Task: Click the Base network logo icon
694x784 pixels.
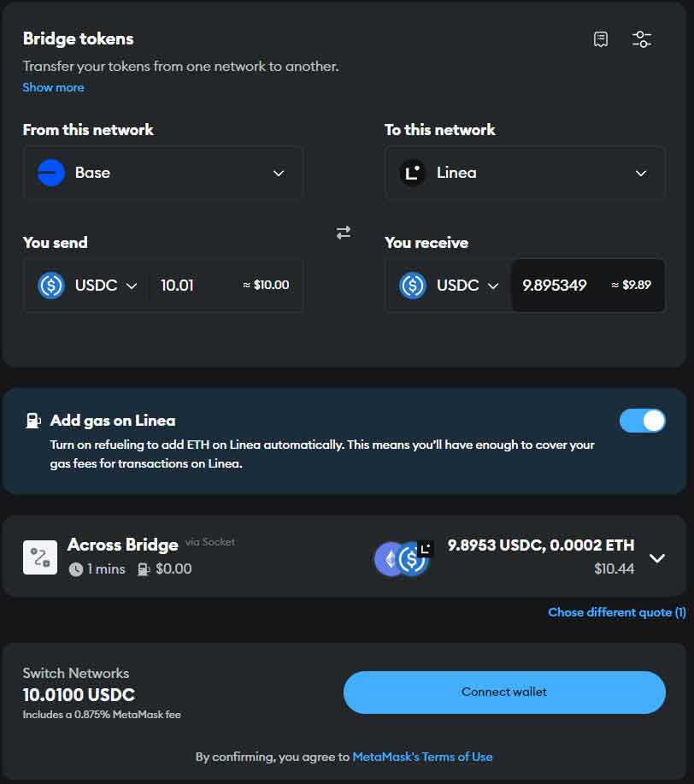Action: (51, 173)
